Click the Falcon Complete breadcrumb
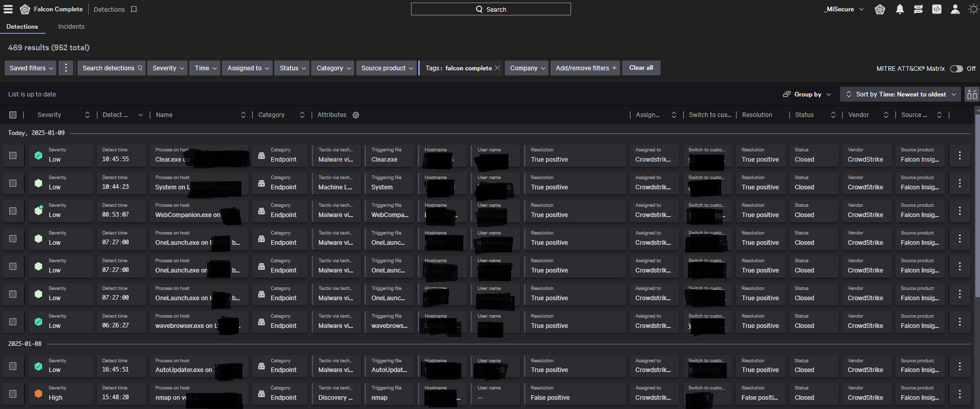 pyautogui.click(x=58, y=9)
